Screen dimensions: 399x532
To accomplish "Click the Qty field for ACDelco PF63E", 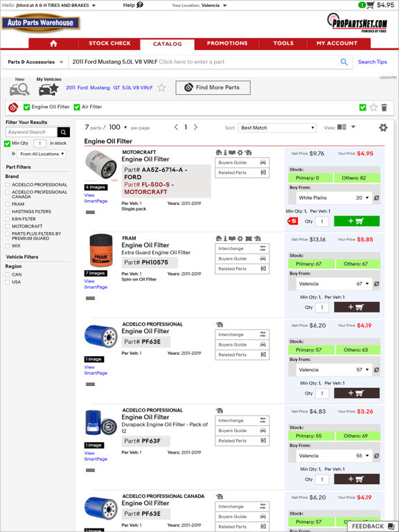I will [x=322, y=393].
